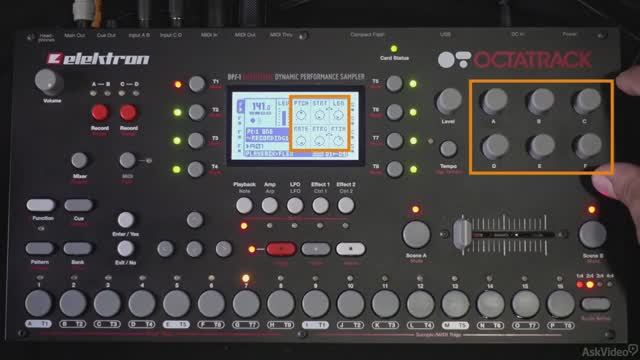Hit the red sequencer Record button
The width and height of the screenshot is (640, 360).
click(x=281, y=249)
